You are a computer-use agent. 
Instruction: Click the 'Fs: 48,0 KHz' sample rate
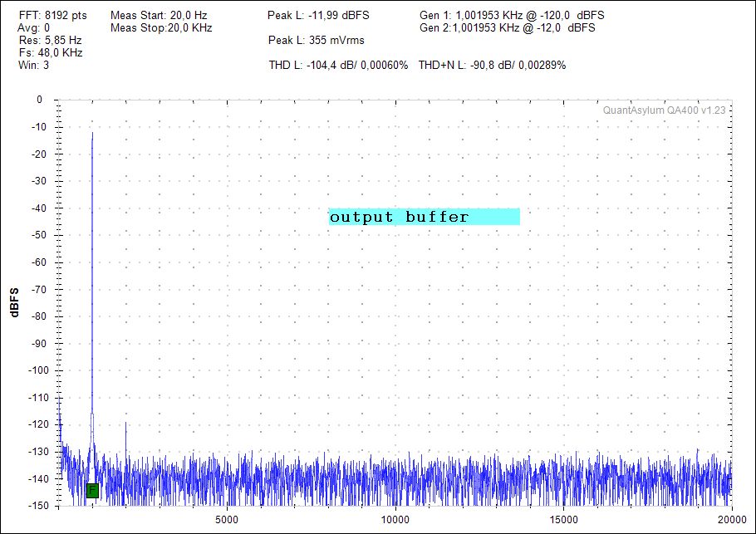pyautogui.click(x=51, y=53)
